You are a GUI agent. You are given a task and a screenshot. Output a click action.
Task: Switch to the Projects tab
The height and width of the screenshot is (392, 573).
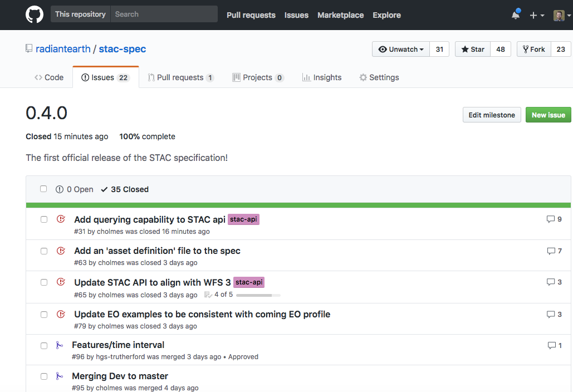pyautogui.click(x=258, y=77)
